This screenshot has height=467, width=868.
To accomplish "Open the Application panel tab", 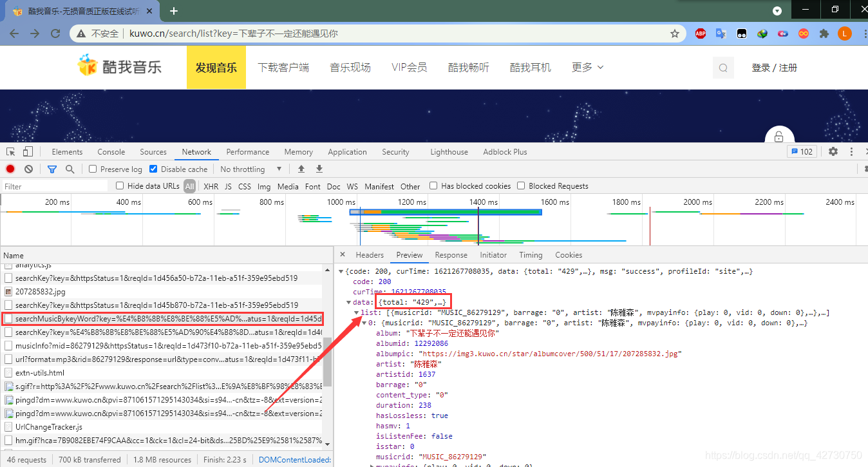I will pos(347,152).
